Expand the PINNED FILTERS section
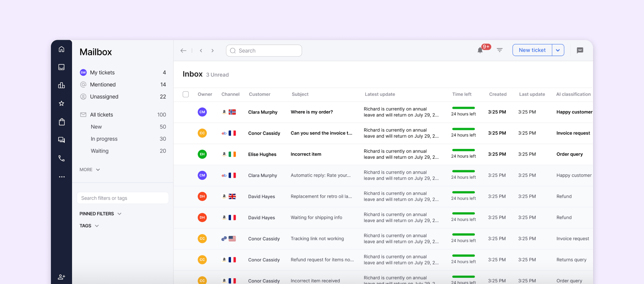This screenshot has width=644, height=284. [100, 214]
